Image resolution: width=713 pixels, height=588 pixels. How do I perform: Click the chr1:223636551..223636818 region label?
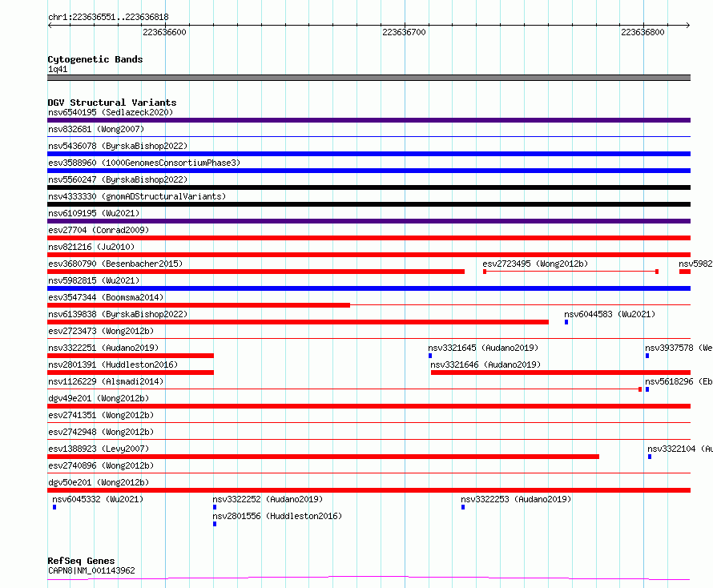click(108, 17)
